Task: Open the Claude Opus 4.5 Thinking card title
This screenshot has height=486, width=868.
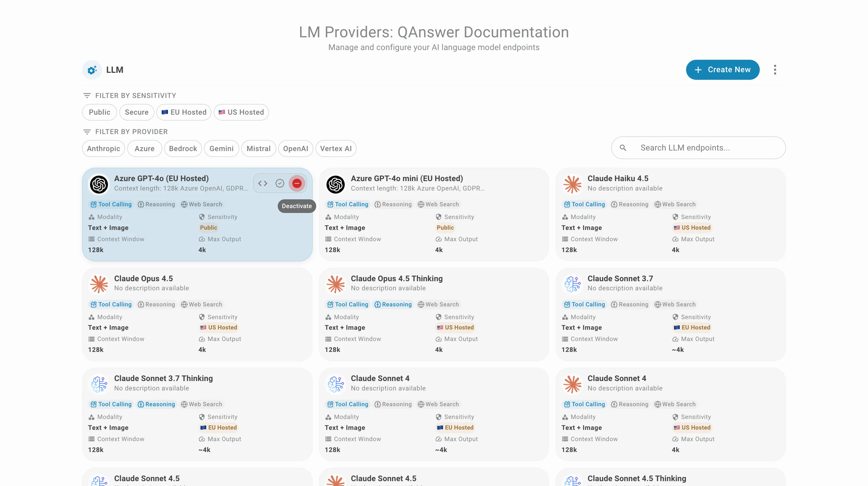Action: 397,278
